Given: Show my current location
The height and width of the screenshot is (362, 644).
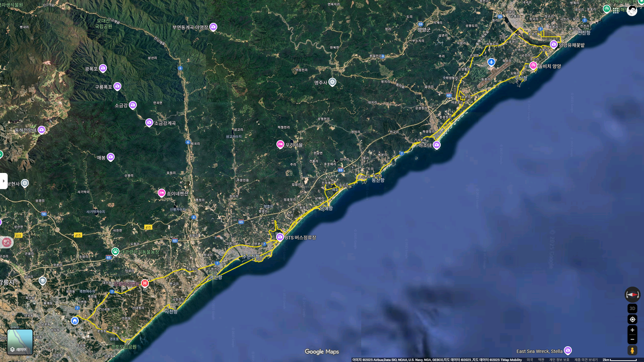Looking at the screenshot, I should (632, 319).
